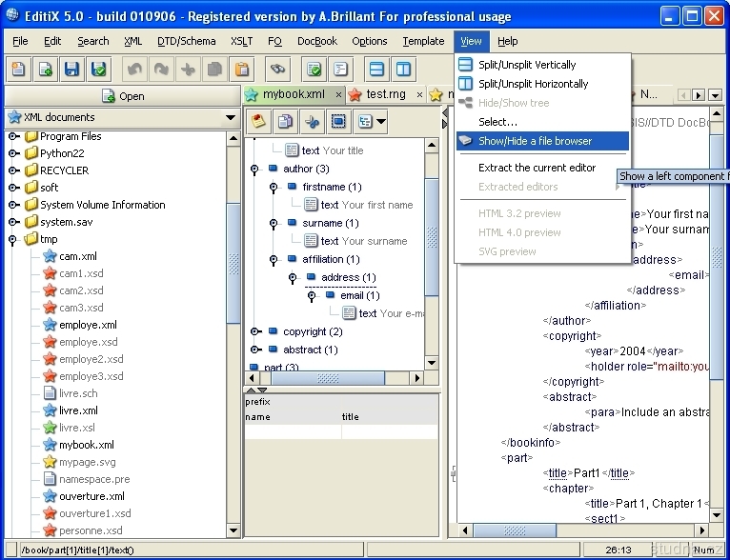Open the tab list dropdown arrow
Image resolution: width=730 pixels, height=560 pixels.
pos(715,95)
